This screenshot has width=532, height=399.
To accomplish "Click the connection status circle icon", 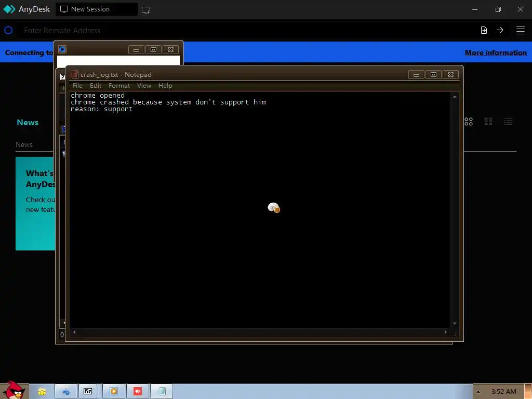I will (8, 31).
